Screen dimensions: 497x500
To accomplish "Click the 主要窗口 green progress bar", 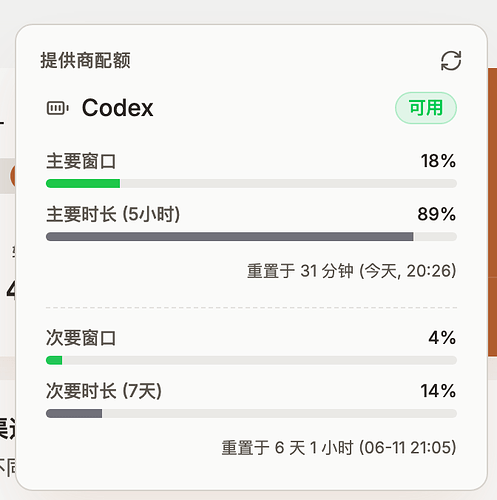I will click(x=251, y=183).
